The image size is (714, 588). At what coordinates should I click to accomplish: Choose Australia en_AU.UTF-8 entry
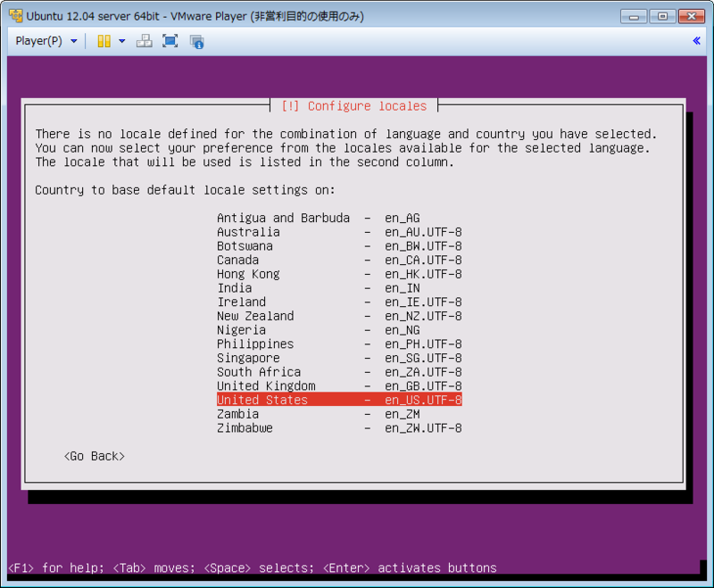click(x=339, y=232)
